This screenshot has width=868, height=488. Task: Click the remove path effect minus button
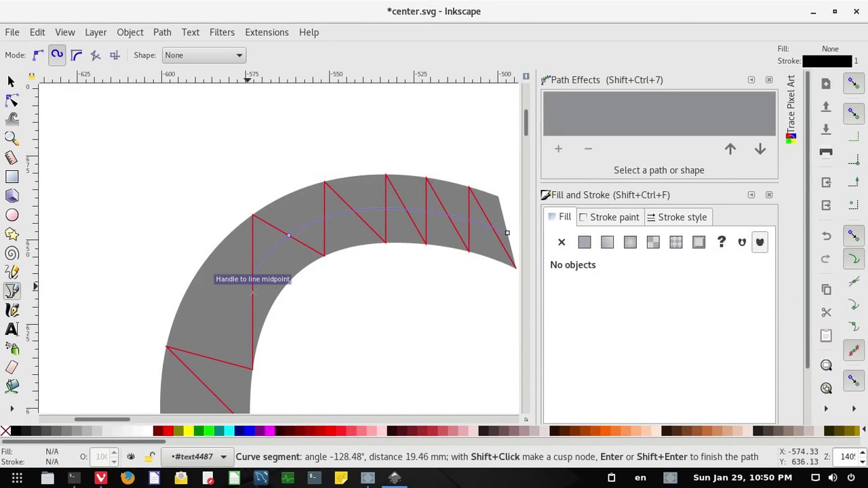coord(588,149)
